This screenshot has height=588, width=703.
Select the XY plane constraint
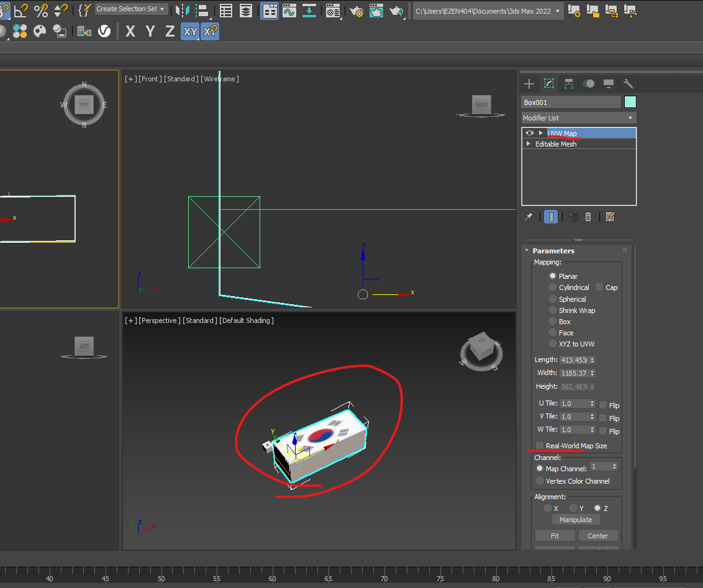190,32
